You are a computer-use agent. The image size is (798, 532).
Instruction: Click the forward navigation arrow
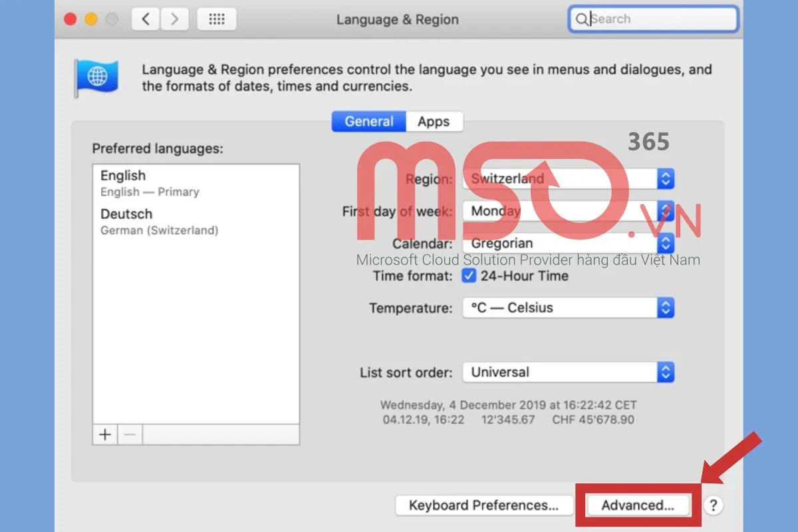click(x=174, y=19)
